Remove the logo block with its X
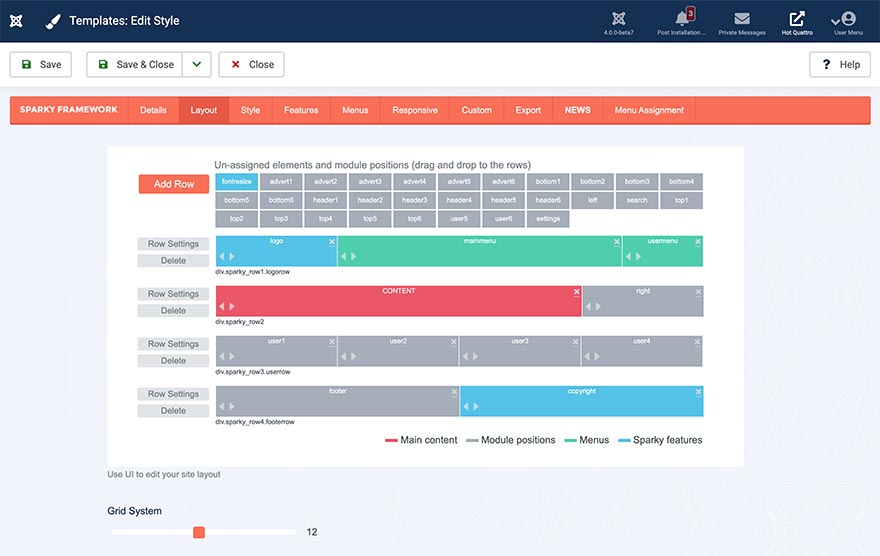 (332, 242)
